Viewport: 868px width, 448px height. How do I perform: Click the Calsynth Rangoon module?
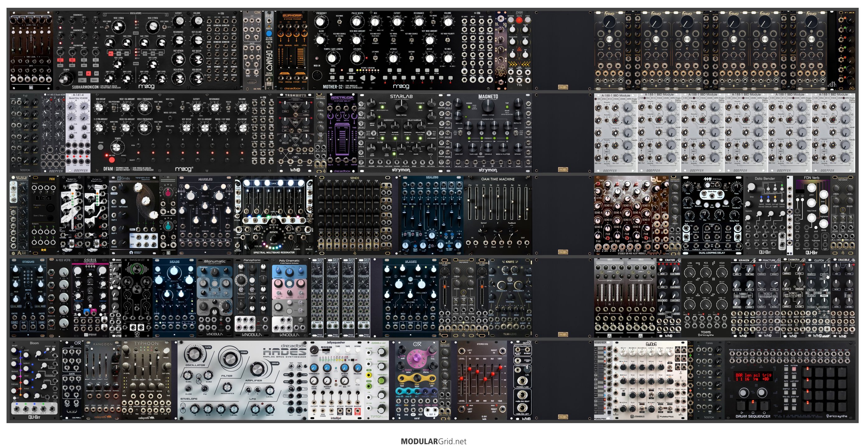coord(102,380)
